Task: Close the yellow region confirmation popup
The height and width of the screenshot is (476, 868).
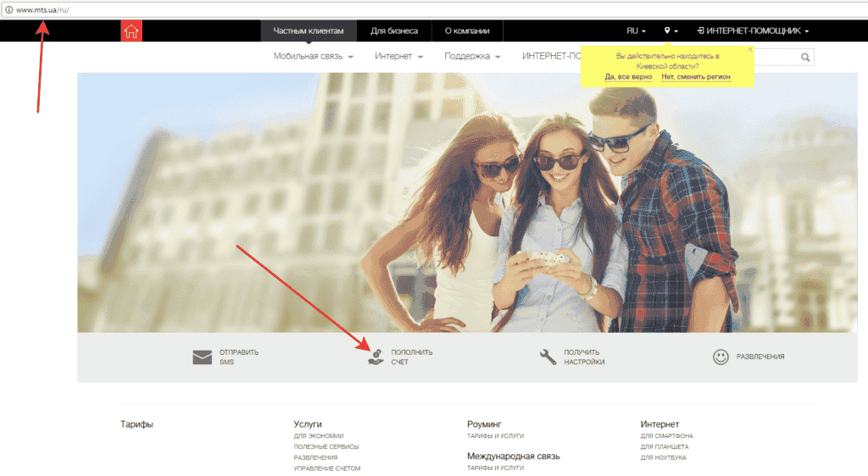Action: [750, 50]
